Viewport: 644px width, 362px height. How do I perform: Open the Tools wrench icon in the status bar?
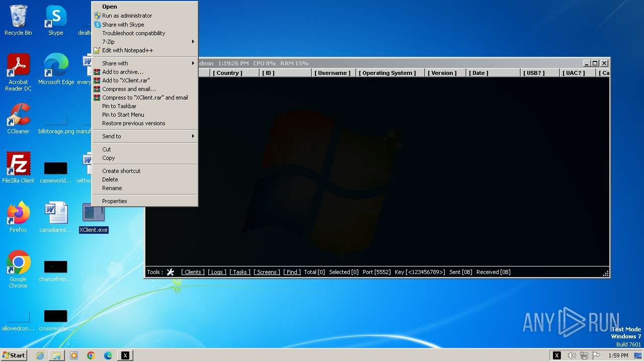170,272
